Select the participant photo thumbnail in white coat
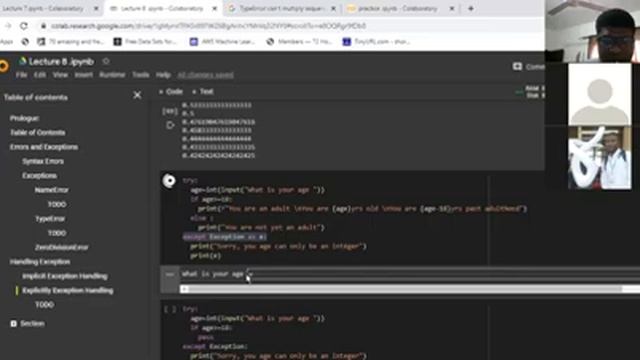This screenshot has height=360, width=640. (600, 158)
